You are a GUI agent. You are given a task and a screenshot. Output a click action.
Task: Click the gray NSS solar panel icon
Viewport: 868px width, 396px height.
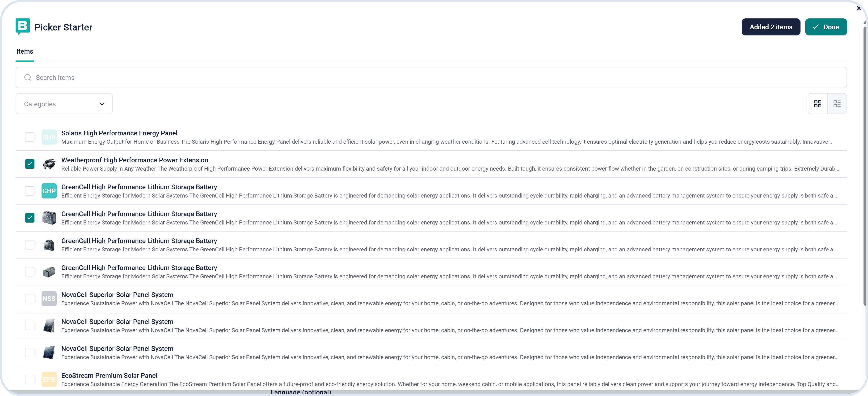pyautogui.click(x=49, y=298)
